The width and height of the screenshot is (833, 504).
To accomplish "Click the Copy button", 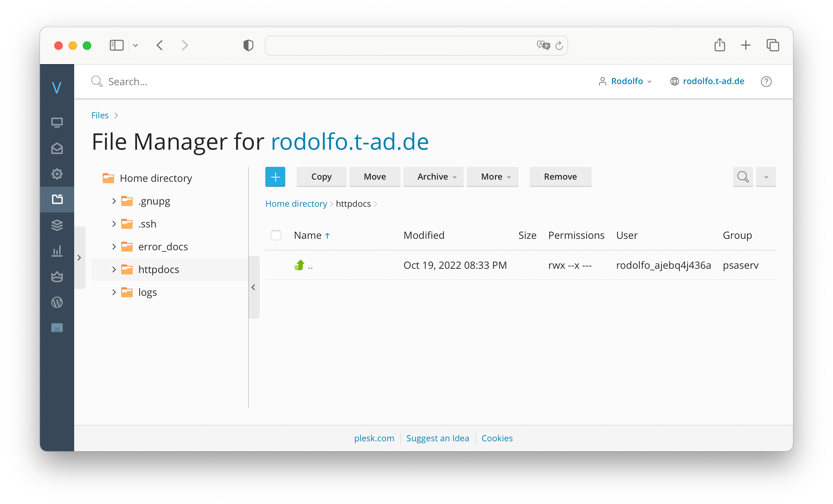I will (x=321, y=177).
